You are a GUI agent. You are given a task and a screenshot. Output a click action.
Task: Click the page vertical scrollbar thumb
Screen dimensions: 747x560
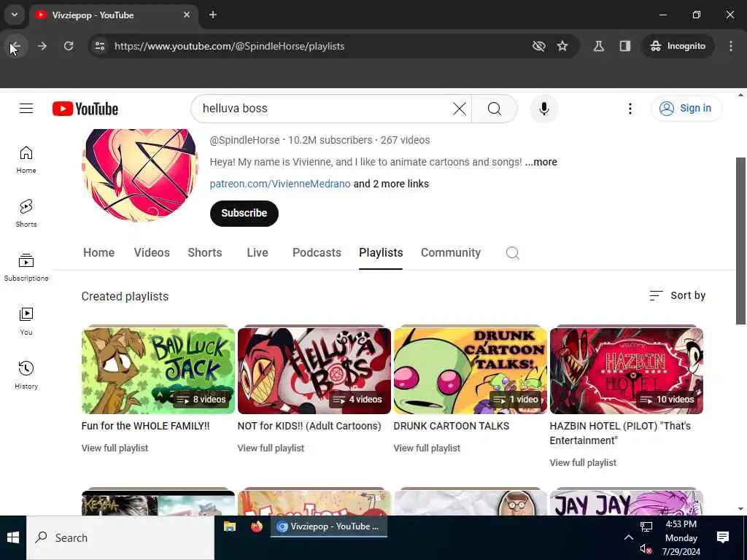(740, 241)
